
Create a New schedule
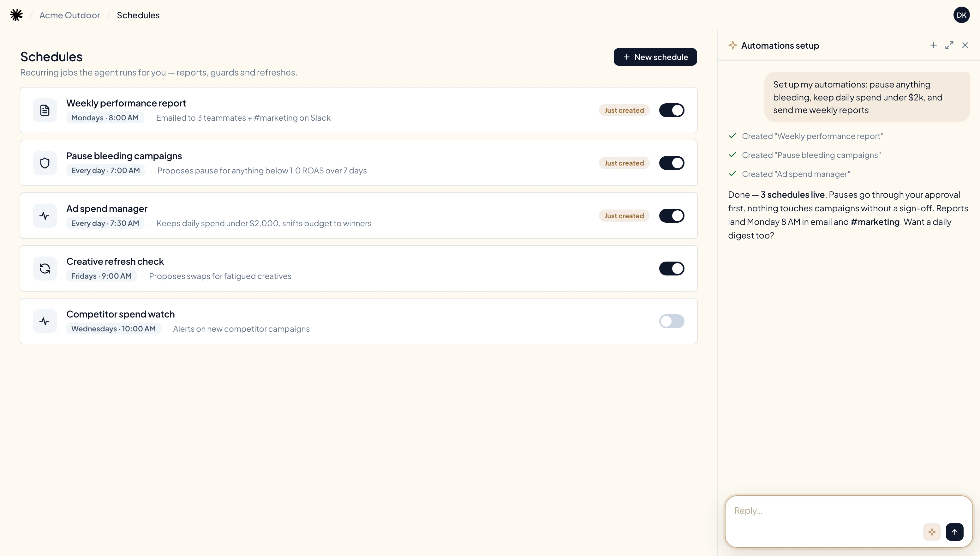[655, 57]
